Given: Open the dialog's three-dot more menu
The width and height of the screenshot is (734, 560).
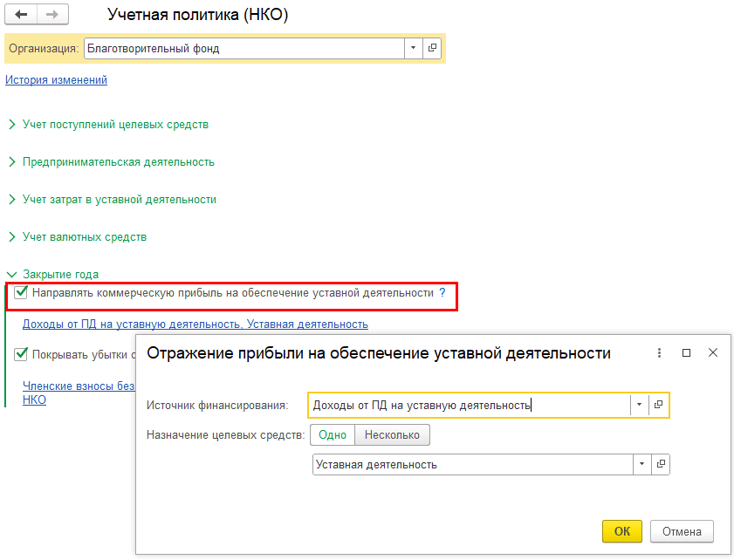Looking at the screenshot, I should (659, 353).
